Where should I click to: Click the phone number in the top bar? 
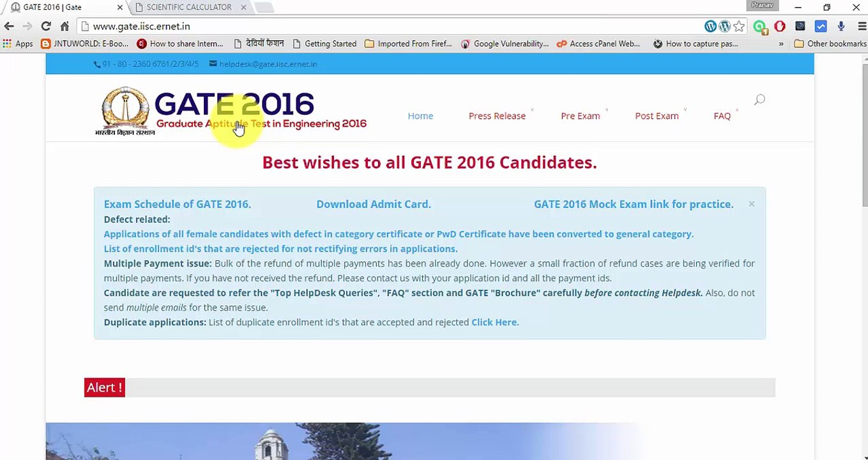pyautogui.click(x=151, y=64)
